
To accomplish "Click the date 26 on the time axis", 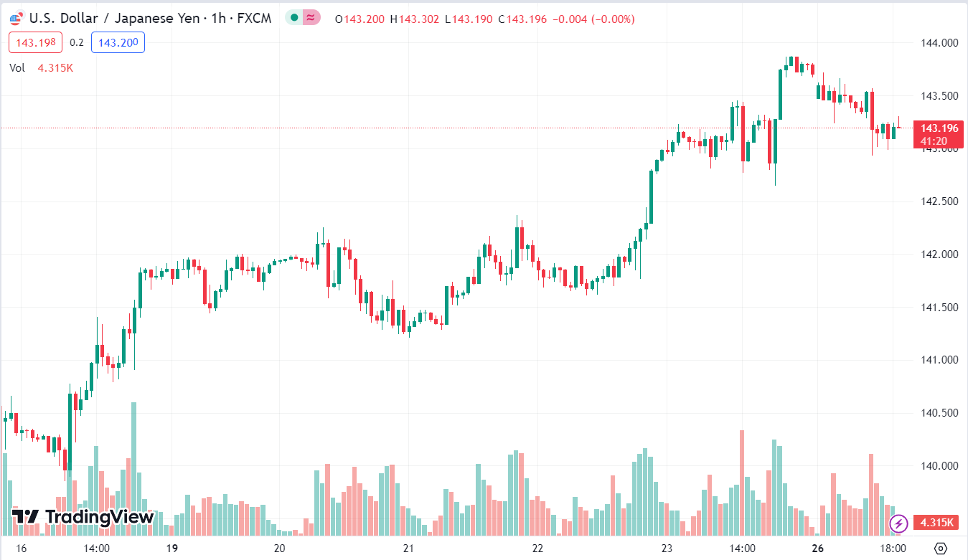I will 817,549.
